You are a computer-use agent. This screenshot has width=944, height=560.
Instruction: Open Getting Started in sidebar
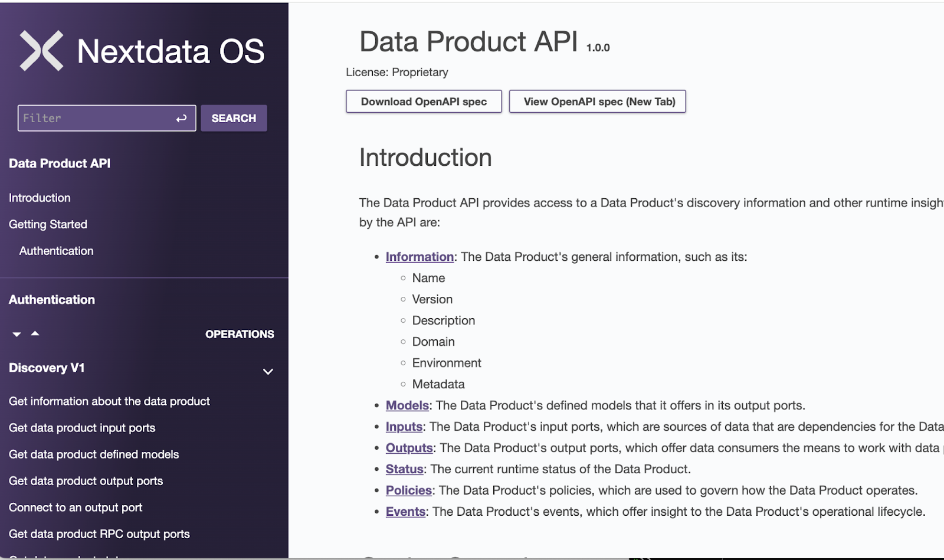48,224
